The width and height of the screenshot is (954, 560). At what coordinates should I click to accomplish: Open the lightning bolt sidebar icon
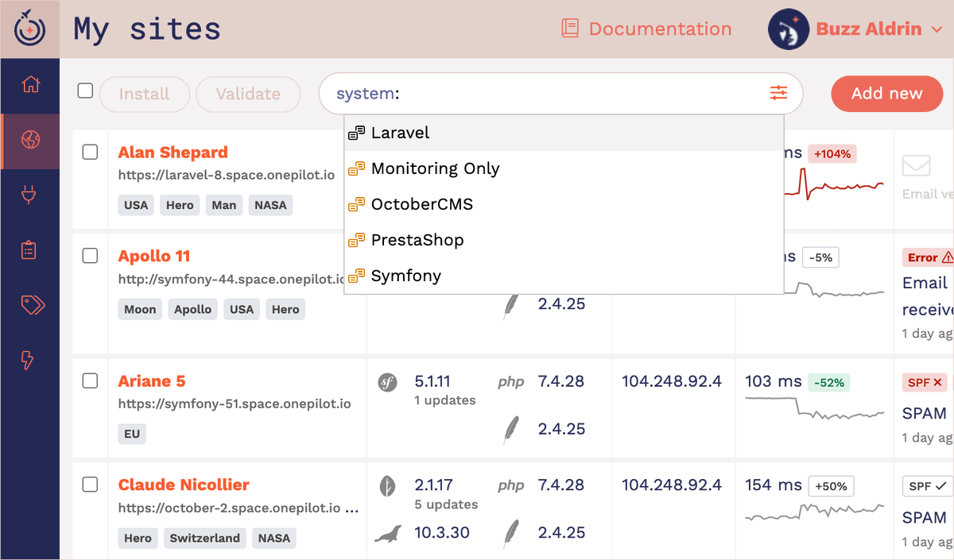(x=28, y=360)
